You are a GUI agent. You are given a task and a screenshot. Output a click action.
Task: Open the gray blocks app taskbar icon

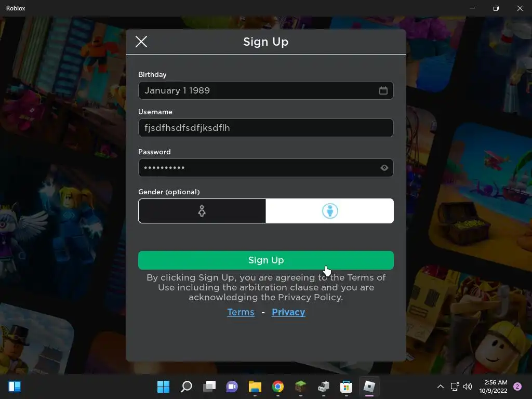click(323, 387)
